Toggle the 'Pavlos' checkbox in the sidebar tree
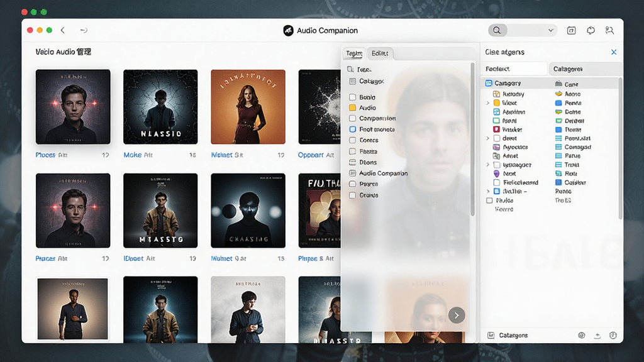The width and height of the screenshot is (644, 362). [489, 200]
